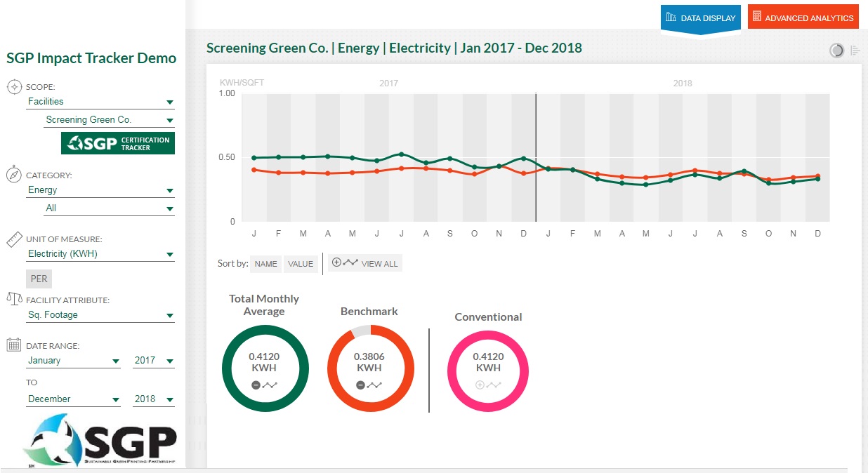Select the donut chart view icon
Screen dimensions: 868x473
pyautogui.click(x=836, y=51)
